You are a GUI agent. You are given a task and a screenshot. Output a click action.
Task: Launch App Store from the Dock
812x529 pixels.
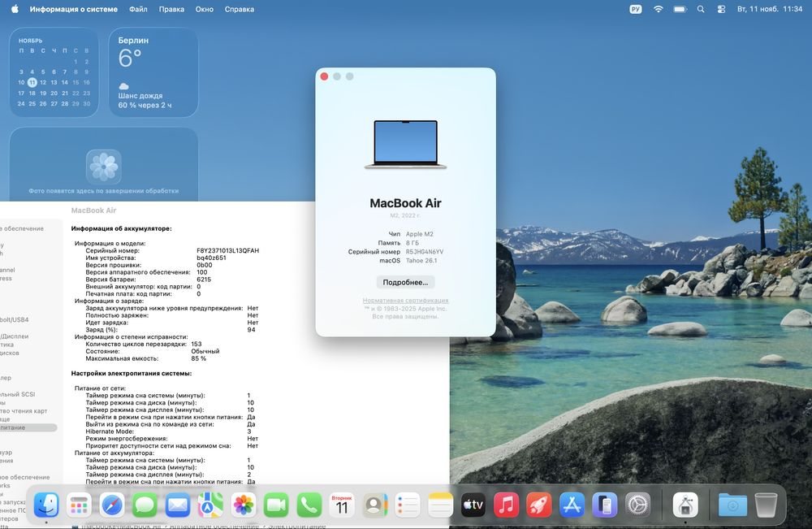pos(572,505)
